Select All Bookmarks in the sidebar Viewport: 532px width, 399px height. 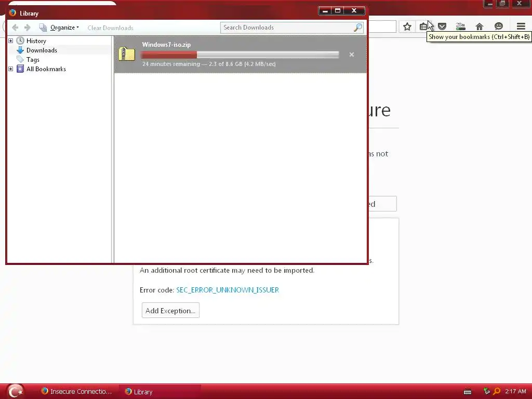click(x=46, y=69)
